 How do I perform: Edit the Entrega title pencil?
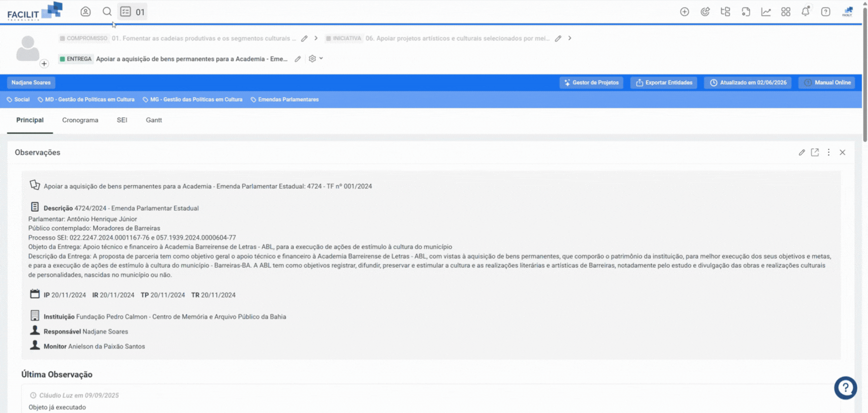click(297, 59)
